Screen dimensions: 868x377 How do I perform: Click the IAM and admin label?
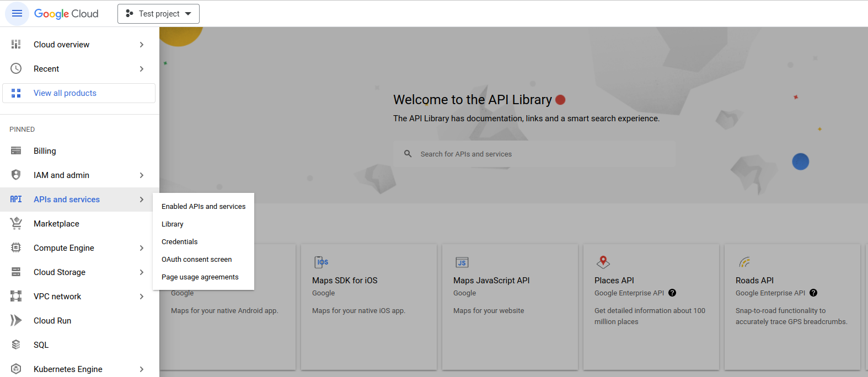click(61, 175)
